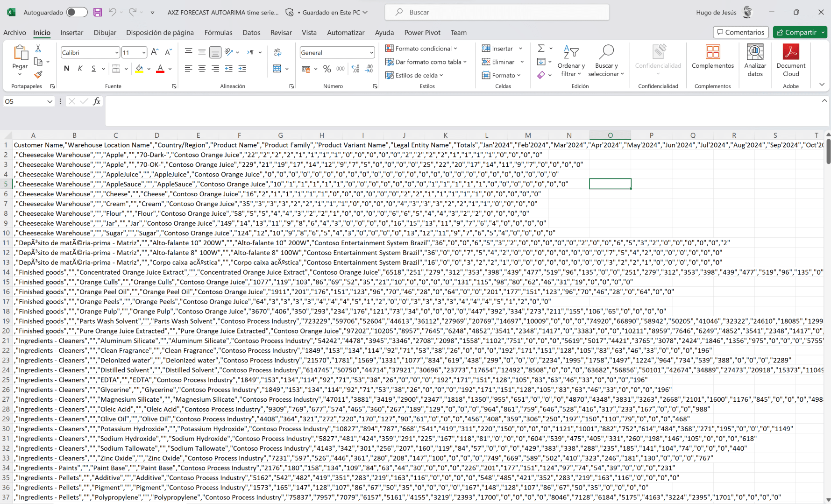Viewport: 831px width, 504px height.
Task: Click the Merge and Center icon
Action: tap(277, 69)
